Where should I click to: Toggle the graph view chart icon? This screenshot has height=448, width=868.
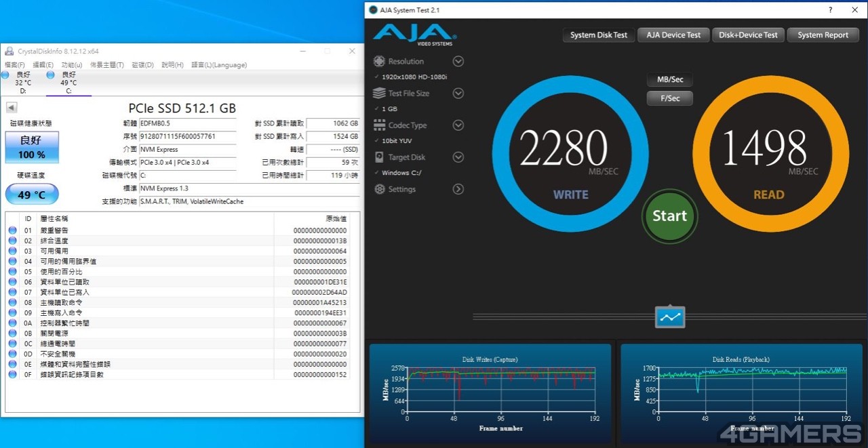pyautogui.click(x=670, y=317)
